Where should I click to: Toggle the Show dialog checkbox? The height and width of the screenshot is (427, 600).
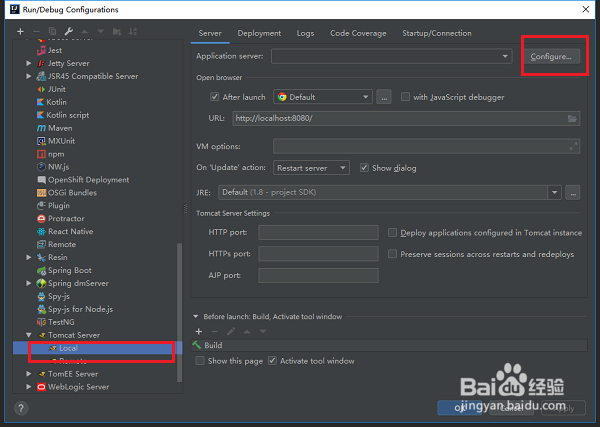pos(364,168)
